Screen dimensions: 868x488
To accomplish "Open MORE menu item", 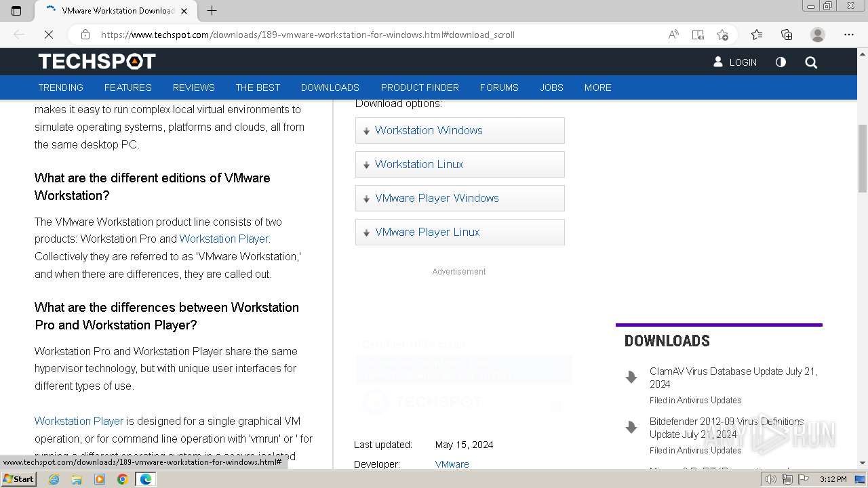I will [598, 87].
